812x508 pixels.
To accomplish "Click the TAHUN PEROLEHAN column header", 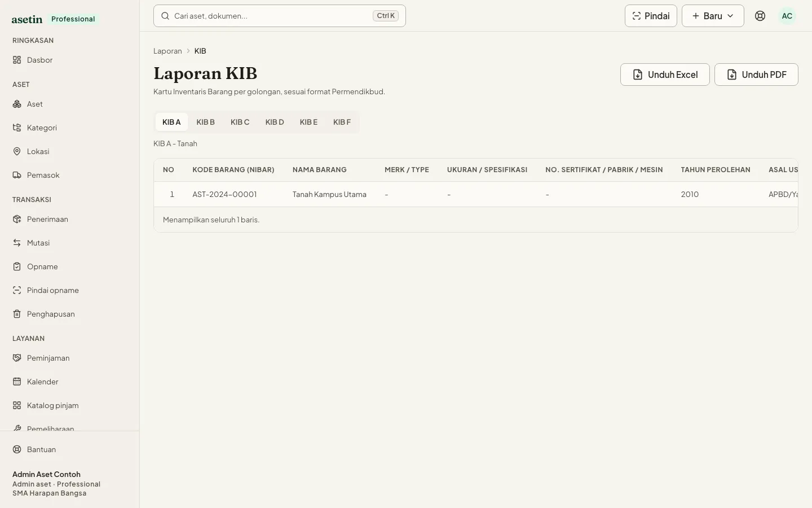I will [x=716, y=169].
